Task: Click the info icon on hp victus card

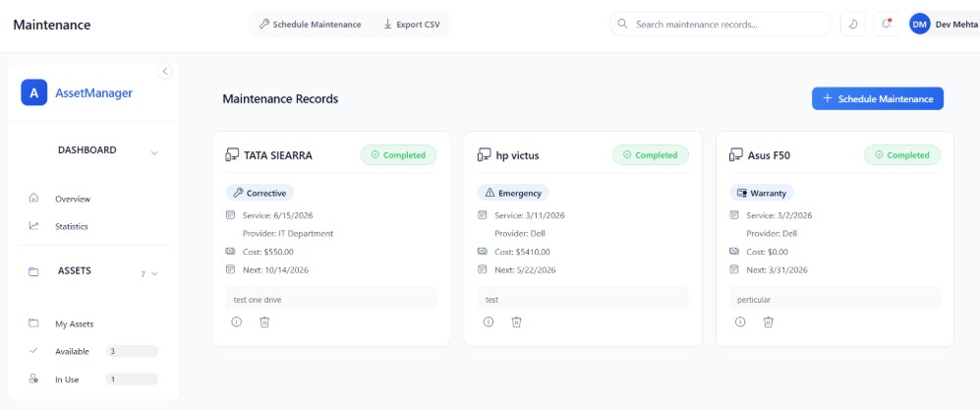Action: coord(489,322)
